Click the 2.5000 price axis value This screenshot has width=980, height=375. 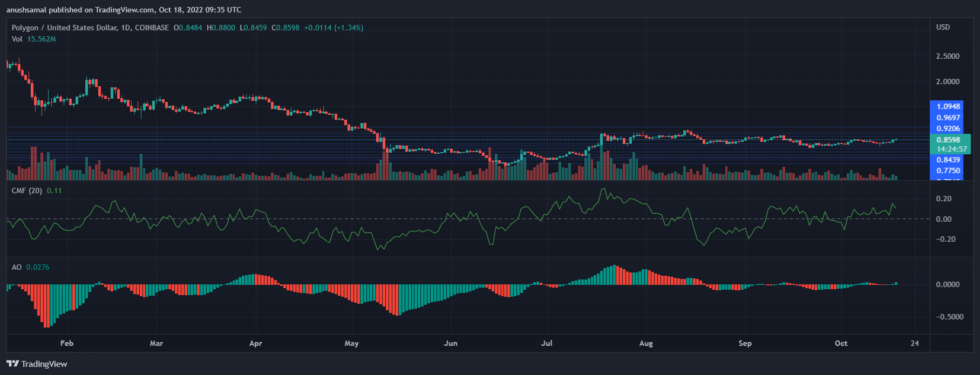pos(948,56)
